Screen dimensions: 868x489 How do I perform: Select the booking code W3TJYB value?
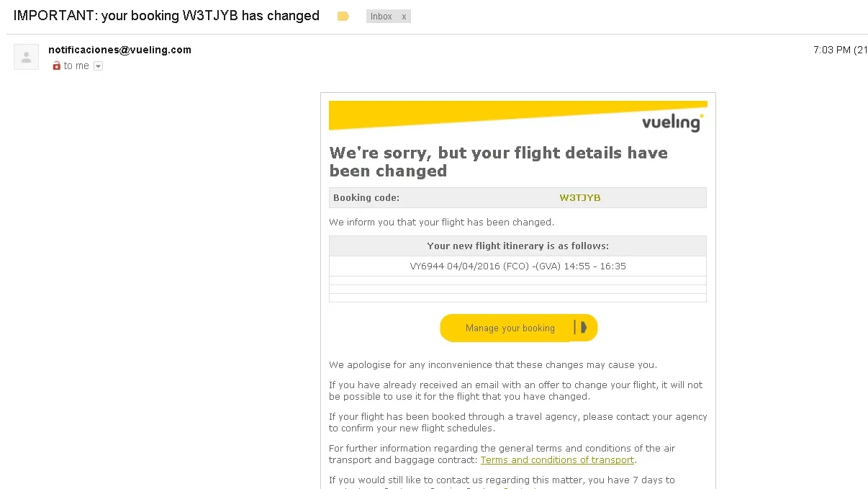(x=579, y=198)
